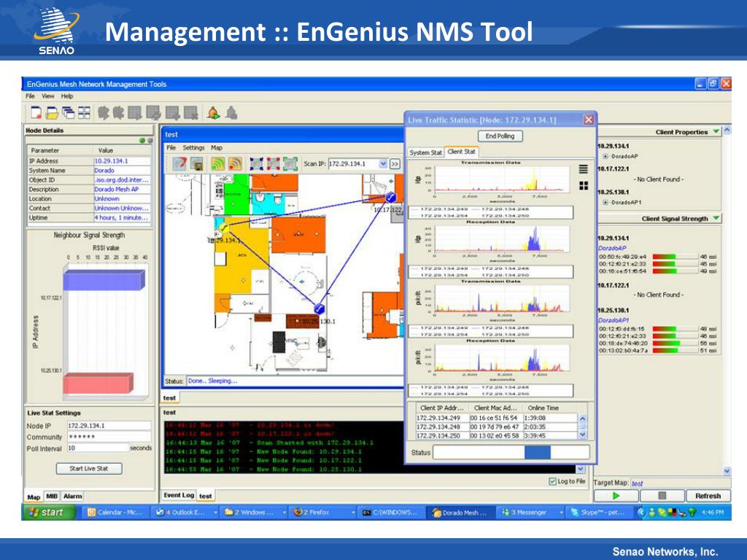Open File menu in main window
Screen dimensions: 747x560
[30, 96]
